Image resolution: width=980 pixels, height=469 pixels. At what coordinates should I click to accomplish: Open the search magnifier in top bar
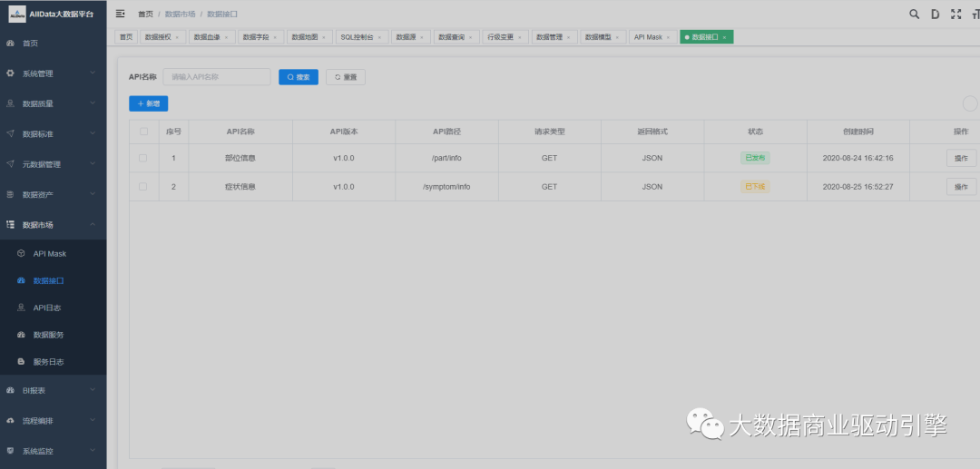[914, 14]
